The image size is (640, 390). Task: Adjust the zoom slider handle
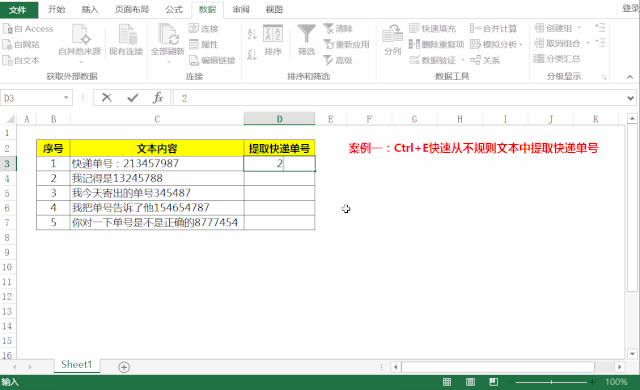click(x=551, y=382)
